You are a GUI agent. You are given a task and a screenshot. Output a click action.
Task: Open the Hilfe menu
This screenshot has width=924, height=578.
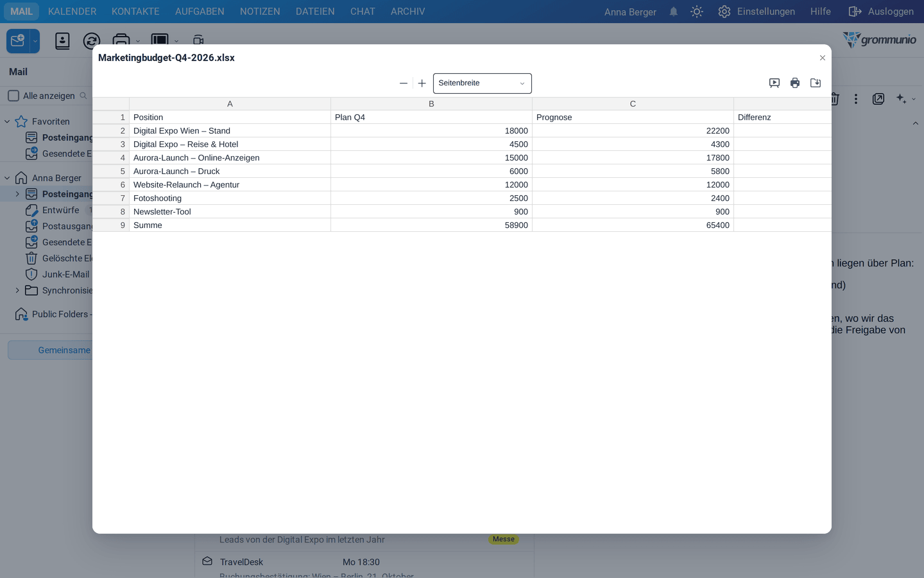click(820, 12)
